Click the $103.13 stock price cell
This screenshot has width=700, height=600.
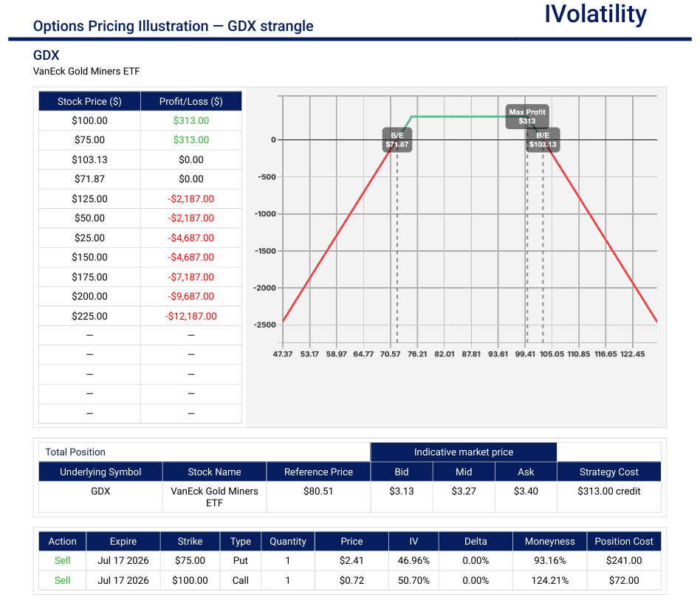89,159
